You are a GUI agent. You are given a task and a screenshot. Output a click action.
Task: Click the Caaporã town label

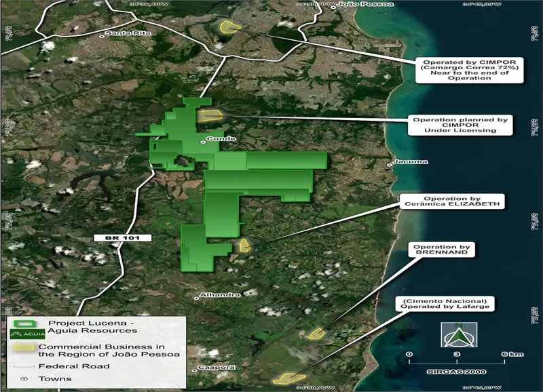pyautogui.click(x=216, y=368)
